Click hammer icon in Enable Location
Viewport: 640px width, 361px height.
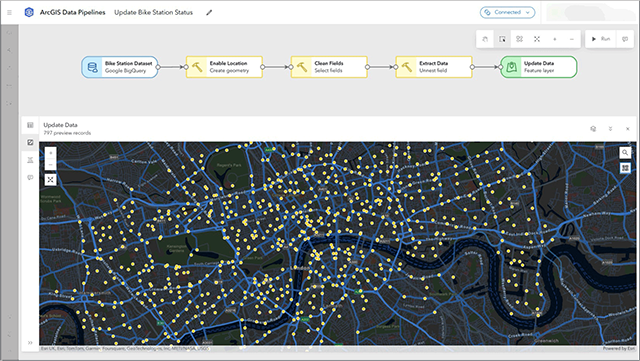pos(197,67)
